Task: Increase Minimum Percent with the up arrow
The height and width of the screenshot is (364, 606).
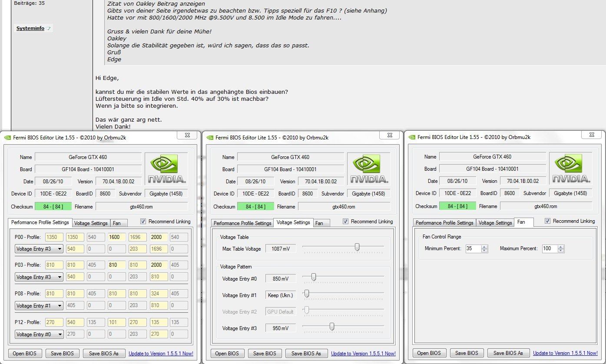Action: tap(485, 247)
